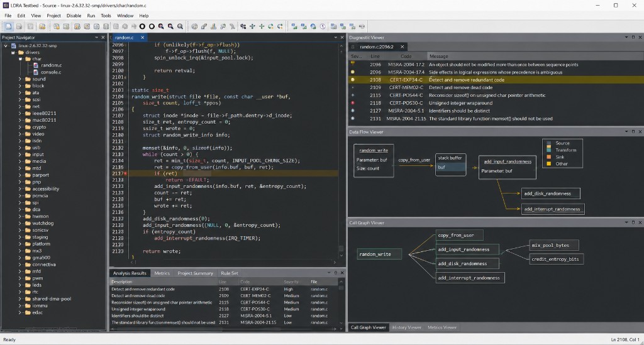Viewport: 644px width, 345px height.
Task: Open the File menu
Action: (8, 16)
